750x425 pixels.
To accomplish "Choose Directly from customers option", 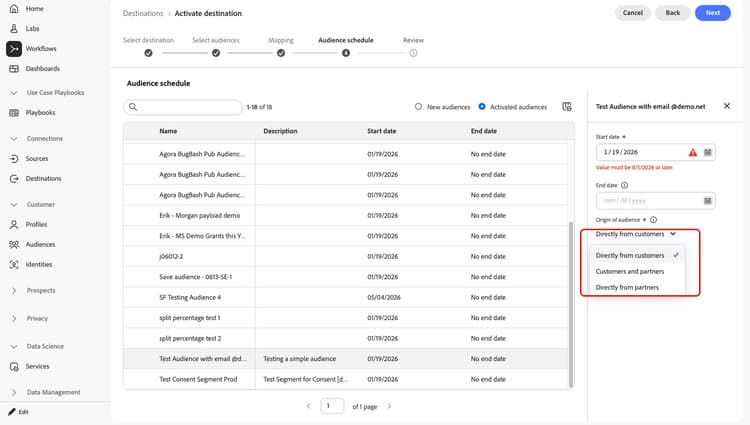I will [x=638, y=256].
